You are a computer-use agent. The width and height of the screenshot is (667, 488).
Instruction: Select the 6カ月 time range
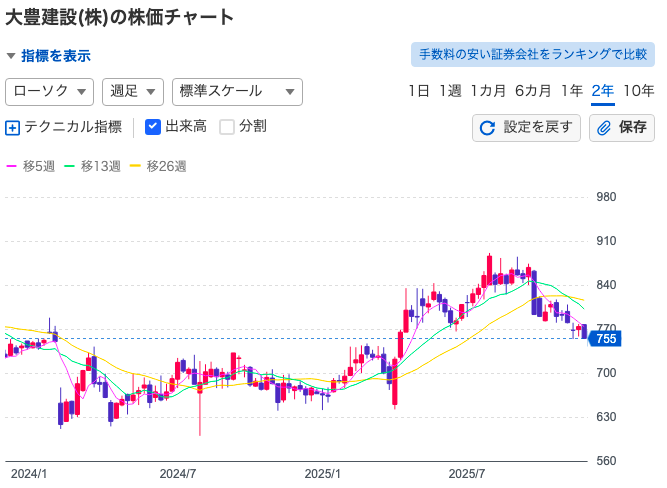coord(533,91)
